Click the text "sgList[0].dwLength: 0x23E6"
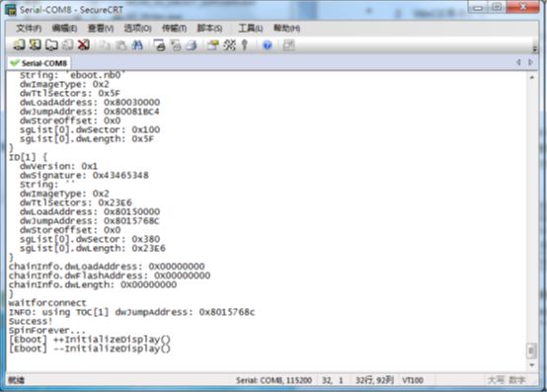Viewport: 547px width, 392px height. pos(93,248)
